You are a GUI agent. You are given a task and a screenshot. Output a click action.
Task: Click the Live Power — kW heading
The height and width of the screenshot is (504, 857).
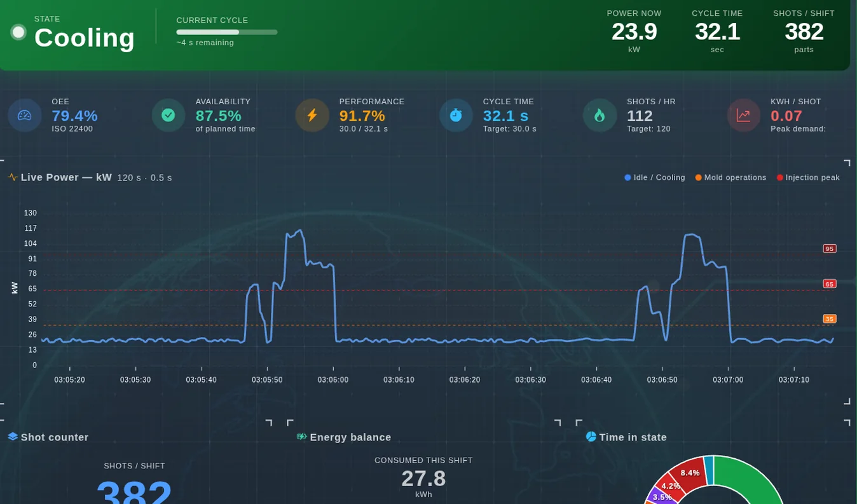66,177
